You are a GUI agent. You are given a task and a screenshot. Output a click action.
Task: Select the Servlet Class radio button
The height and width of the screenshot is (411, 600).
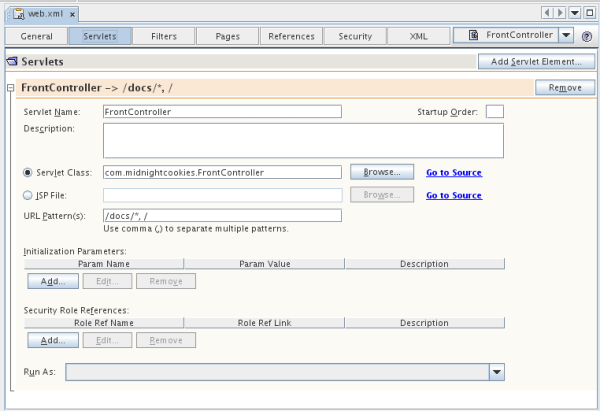[x=28, y=173]
